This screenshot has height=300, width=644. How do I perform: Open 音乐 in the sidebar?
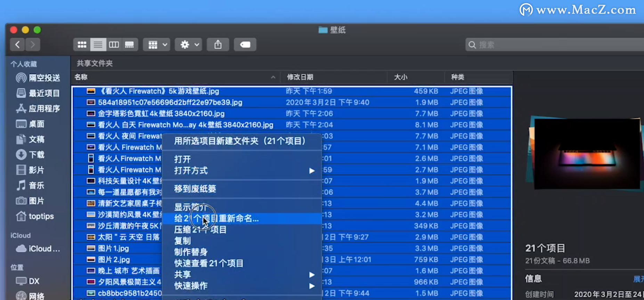30,185
